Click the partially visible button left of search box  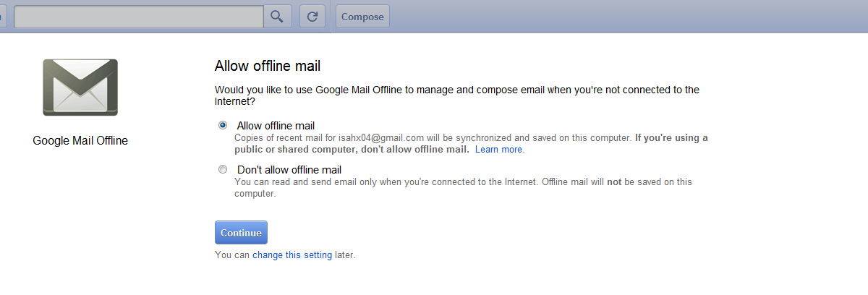pyautogui.click(x=3, y=17)
